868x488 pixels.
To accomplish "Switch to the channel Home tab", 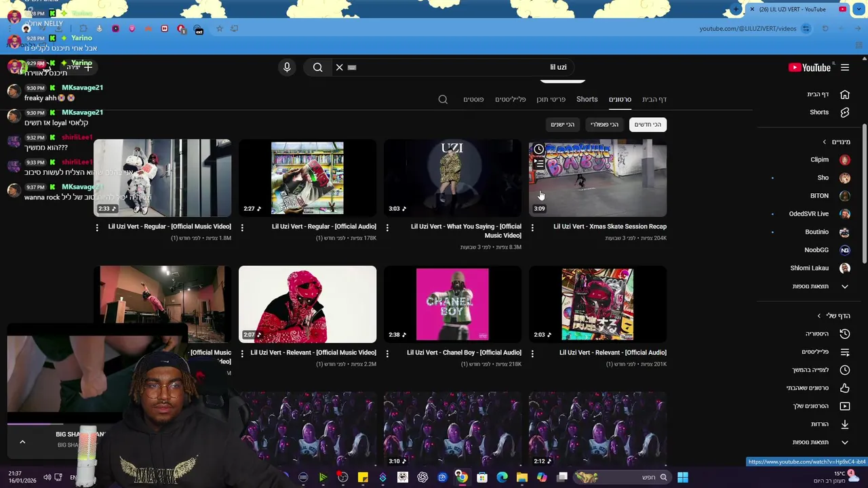I will point(654,100).
